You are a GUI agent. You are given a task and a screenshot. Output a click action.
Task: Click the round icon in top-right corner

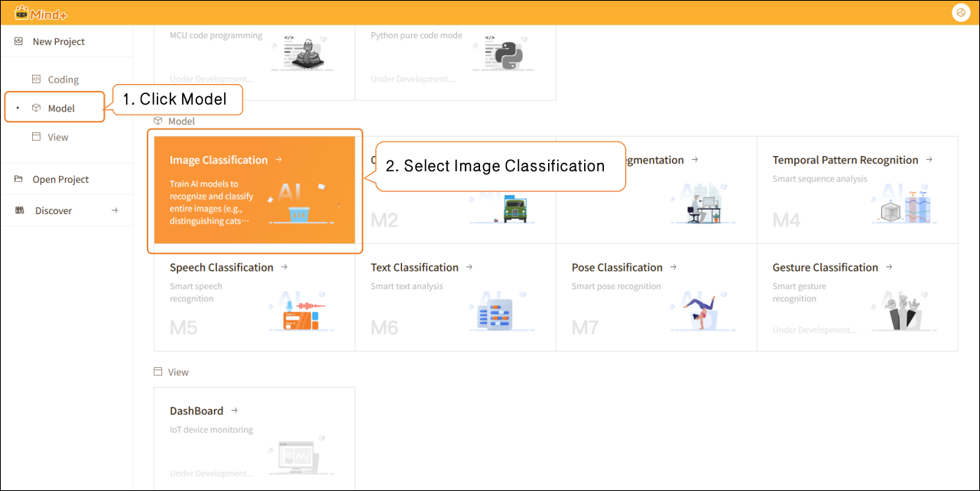coord(960,12)
